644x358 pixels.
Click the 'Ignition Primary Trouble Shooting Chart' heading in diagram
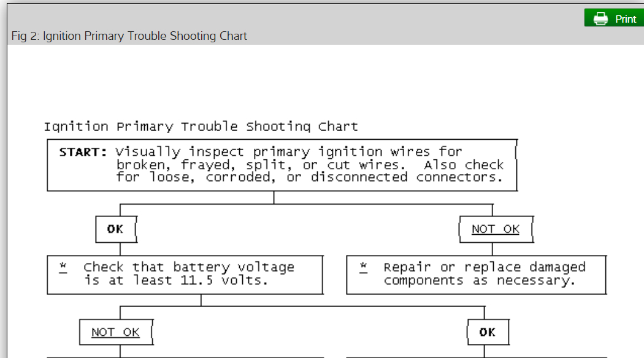(201, 126)
